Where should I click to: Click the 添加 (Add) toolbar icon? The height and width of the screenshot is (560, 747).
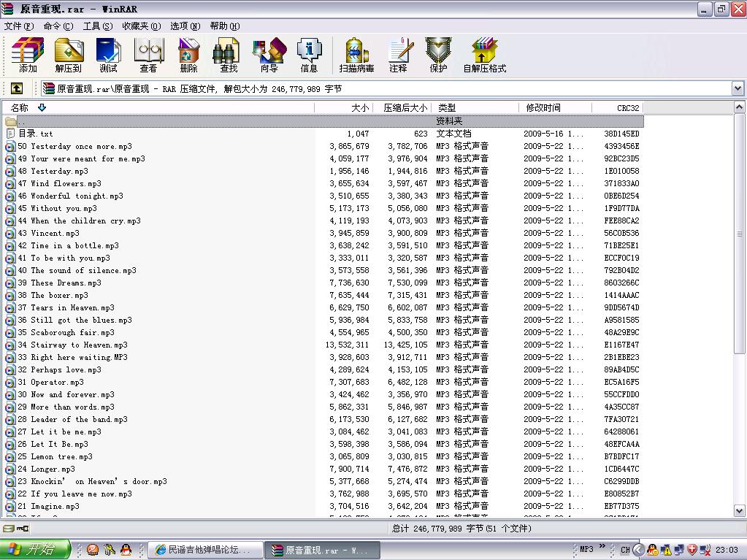pyautogui.click(x=28, y=55)
